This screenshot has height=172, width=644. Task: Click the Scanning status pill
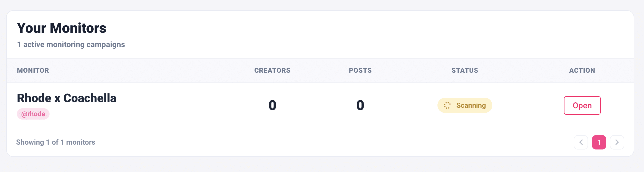465,105
